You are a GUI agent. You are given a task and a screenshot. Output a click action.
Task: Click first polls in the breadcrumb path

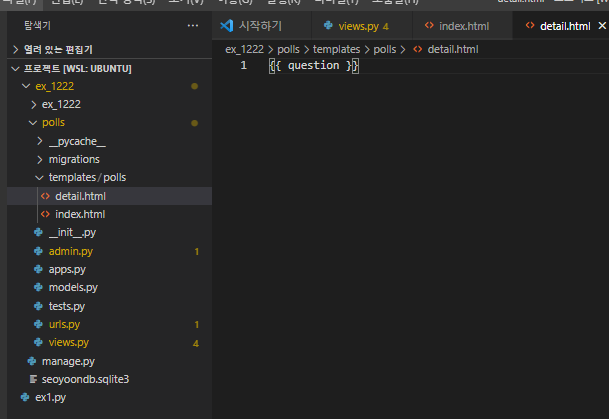288,49
